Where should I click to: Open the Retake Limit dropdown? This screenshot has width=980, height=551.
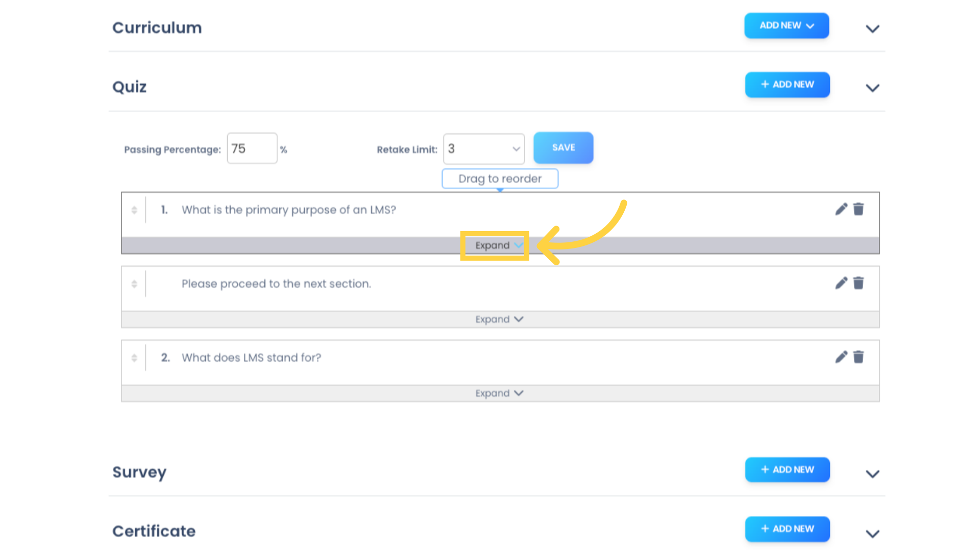pyautogui.click(x=483, y=147)
